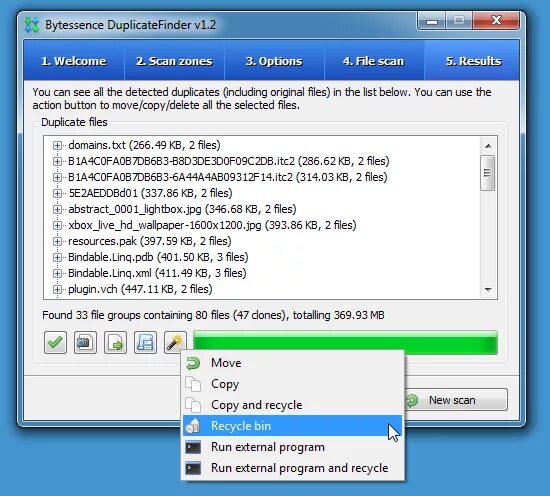
Task: Expand the B1A4C0FA0B7DB6B3-6A44A4AB09312F14.itc2 group
Action: (x=57, y=177)
